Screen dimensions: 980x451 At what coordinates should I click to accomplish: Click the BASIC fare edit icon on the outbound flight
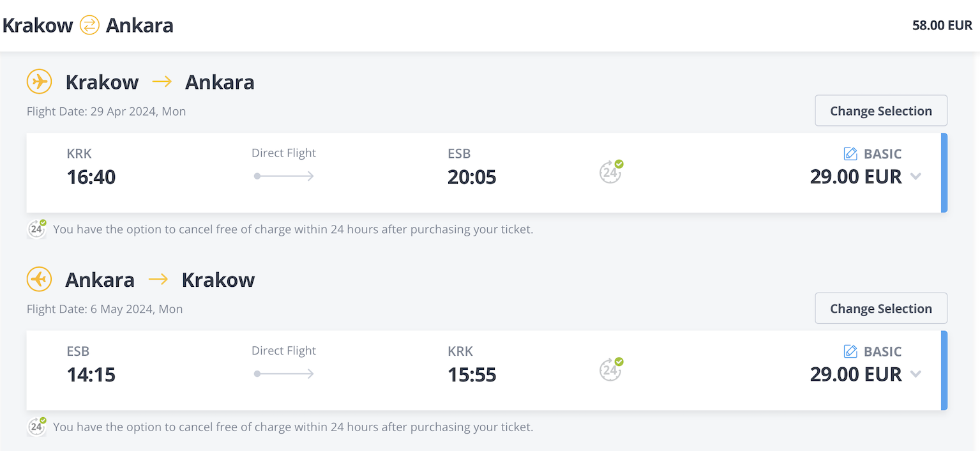(x=850, y=153)
